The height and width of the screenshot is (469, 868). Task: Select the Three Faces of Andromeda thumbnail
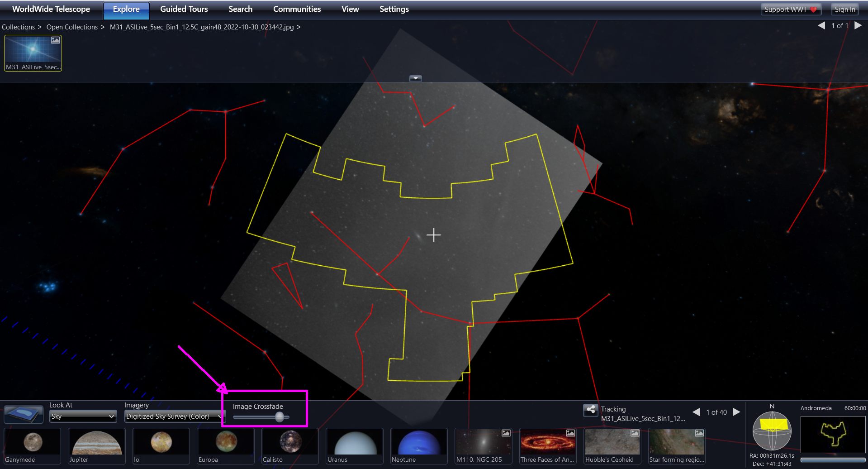548,446
